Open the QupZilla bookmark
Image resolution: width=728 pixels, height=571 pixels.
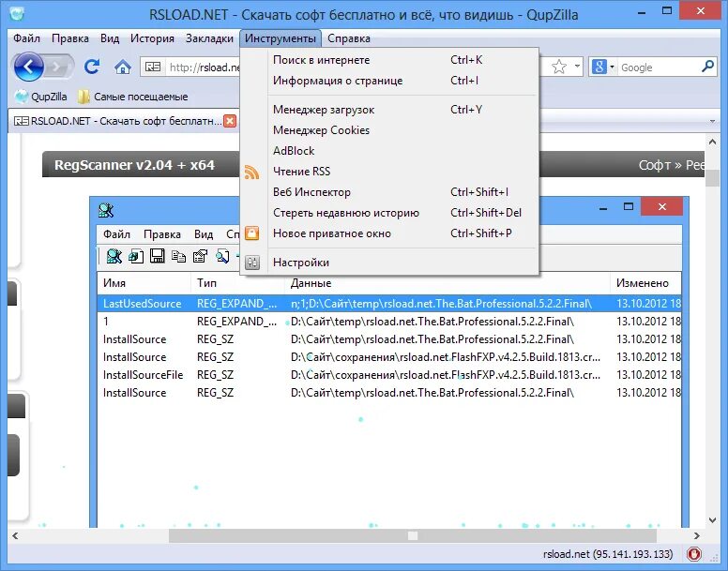coord(41,97)
